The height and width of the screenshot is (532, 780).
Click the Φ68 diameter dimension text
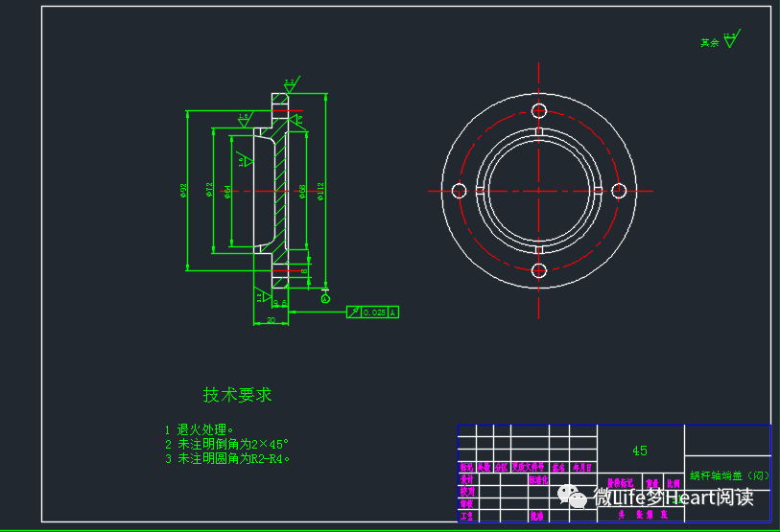302,192
